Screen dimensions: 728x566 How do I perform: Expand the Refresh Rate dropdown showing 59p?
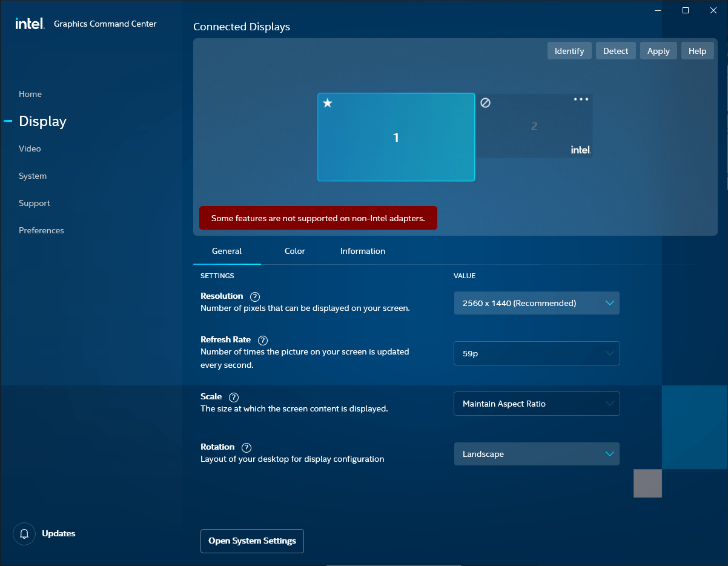coord(537,353)
